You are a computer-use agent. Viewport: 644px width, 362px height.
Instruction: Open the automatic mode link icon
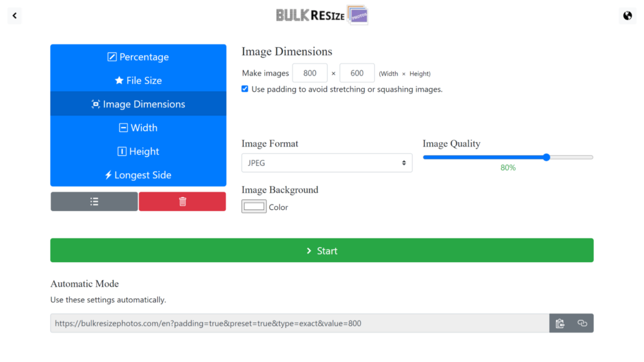[x=582, y=324]
